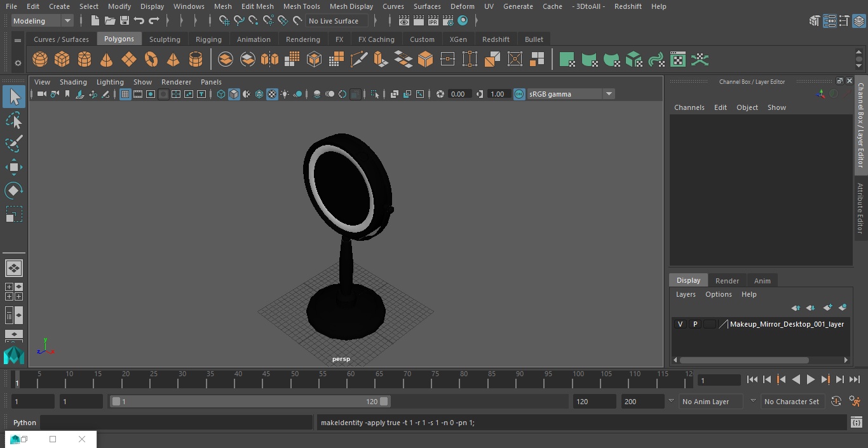Open the viewport Shading menu
The image size is (868, 448).
(x=73, y=82)
